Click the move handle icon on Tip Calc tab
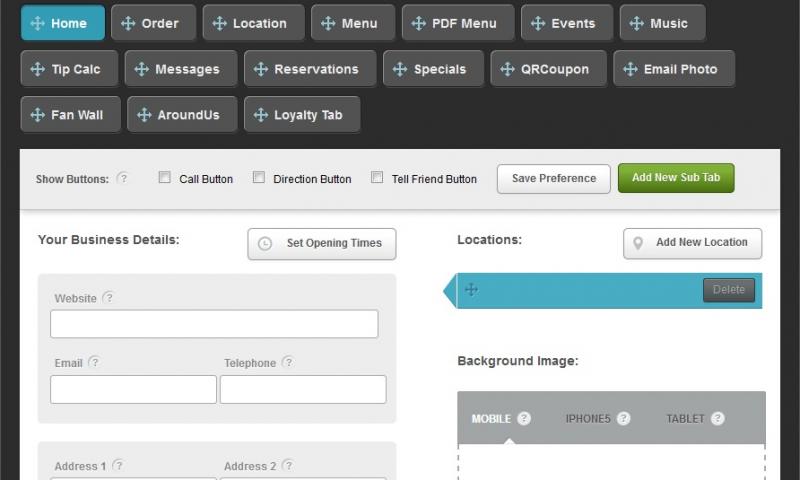This screenshot has width=800, height=480. click(37, 69)
